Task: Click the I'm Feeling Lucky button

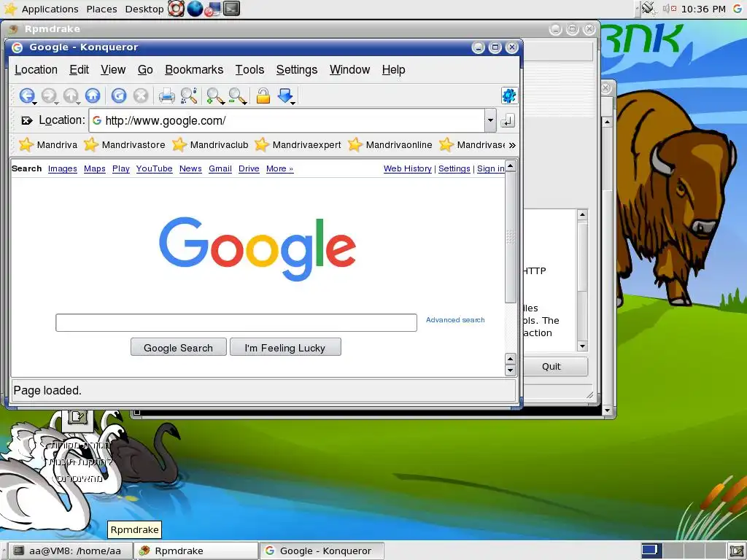Action: tap(285, 347)
